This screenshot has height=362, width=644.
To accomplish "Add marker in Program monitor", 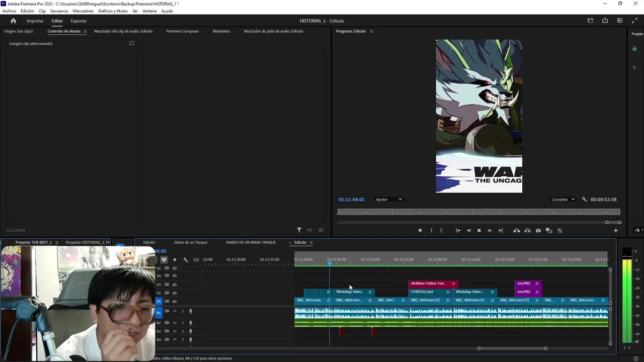I will pyautogui.click(x=420, y=230).
